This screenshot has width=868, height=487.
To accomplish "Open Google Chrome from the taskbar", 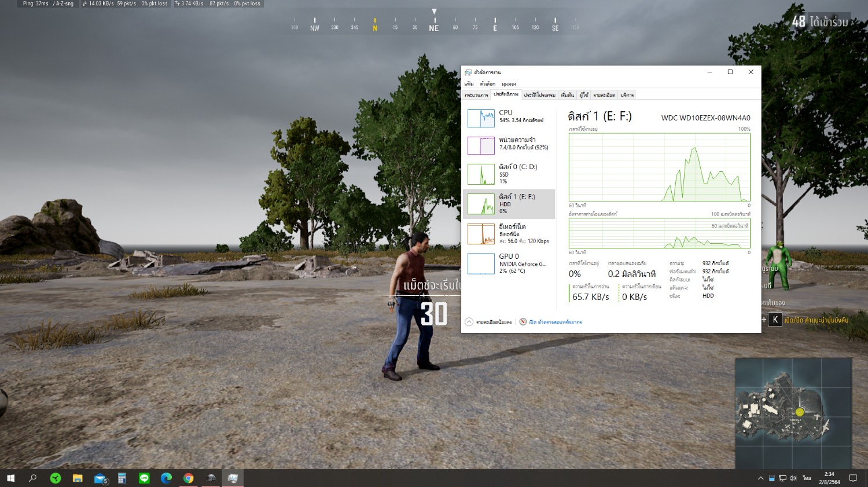I will 188,478.
